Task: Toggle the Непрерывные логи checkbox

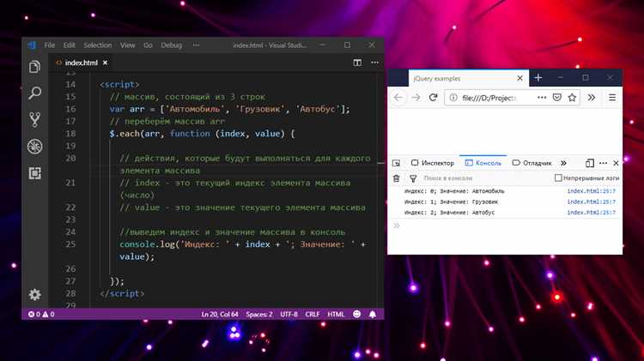Action: 558,177
